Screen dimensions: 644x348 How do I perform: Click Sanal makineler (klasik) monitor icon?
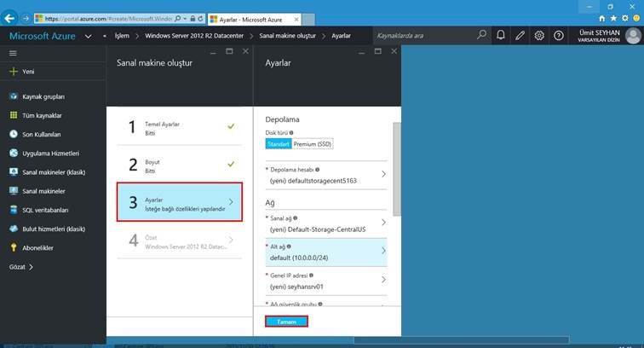(x=14, y=172)
